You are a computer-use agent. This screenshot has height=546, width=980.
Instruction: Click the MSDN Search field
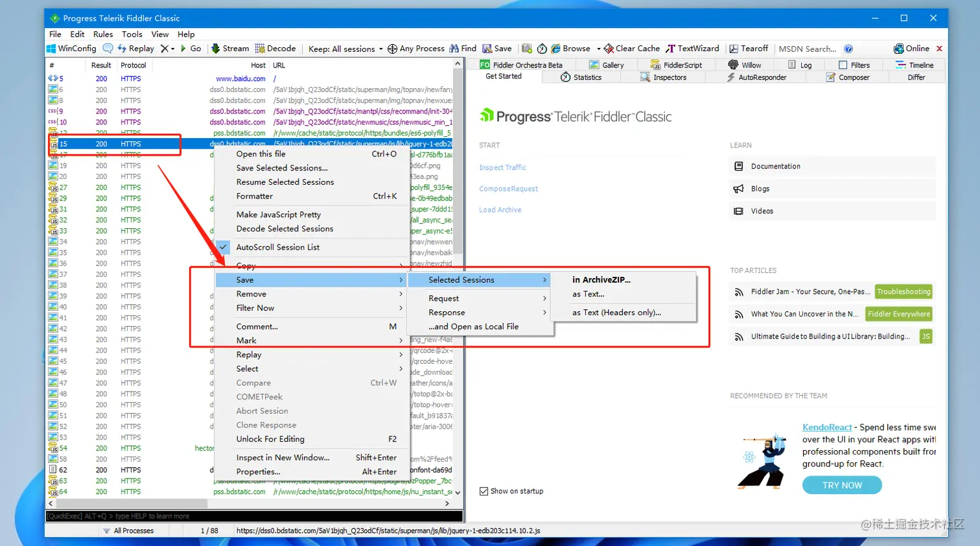coord(808,49)
